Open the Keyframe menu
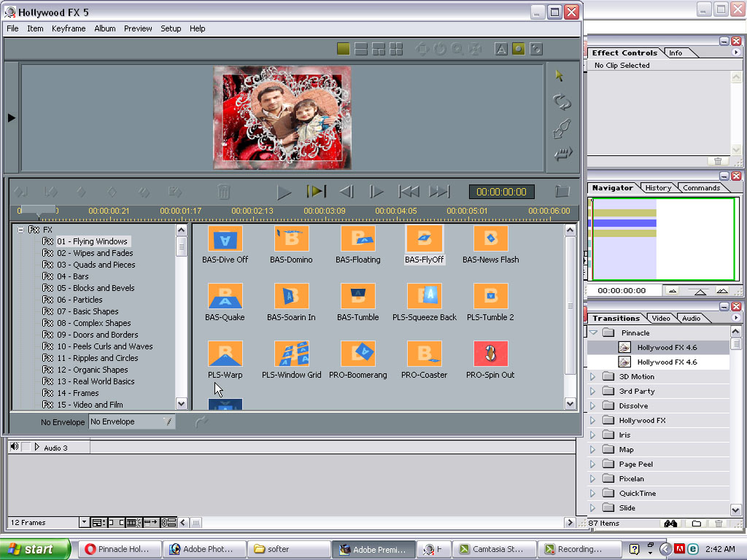This screenshot has width=747, height=560. click(x=69, y=28)
